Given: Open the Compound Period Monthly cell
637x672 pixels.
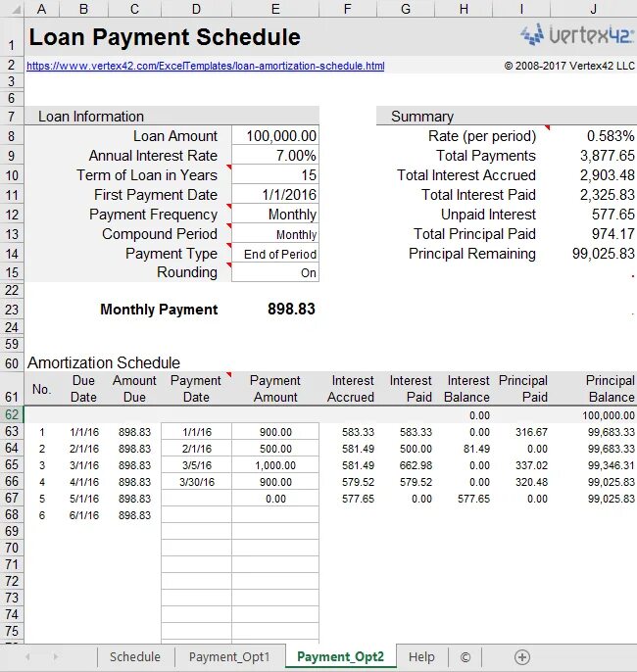Looking at the screenshot, I should click(275, 234).
